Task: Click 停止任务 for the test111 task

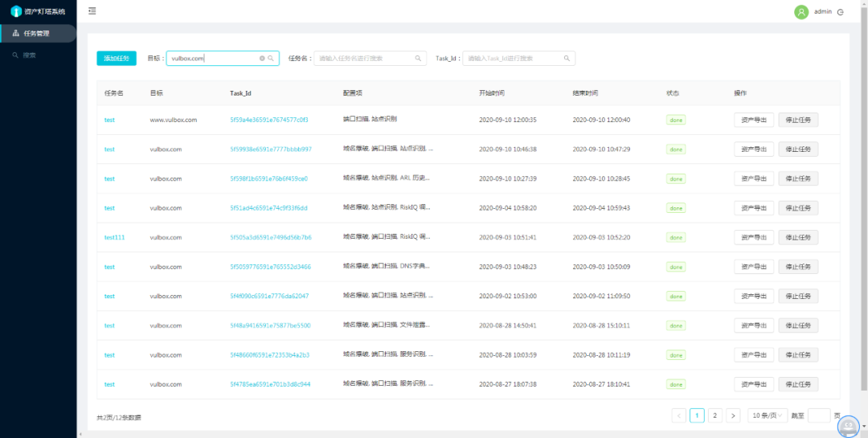Action: 798,237
